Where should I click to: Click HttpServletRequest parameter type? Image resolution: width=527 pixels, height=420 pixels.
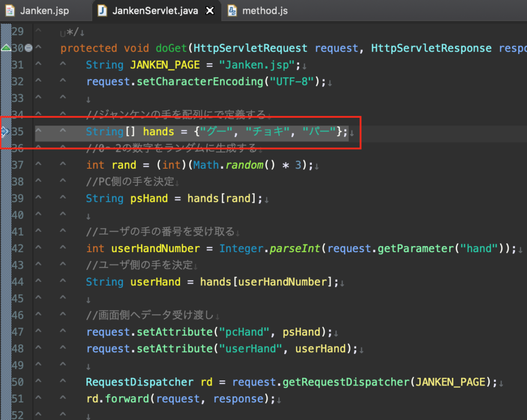click(x=251, y=48)
